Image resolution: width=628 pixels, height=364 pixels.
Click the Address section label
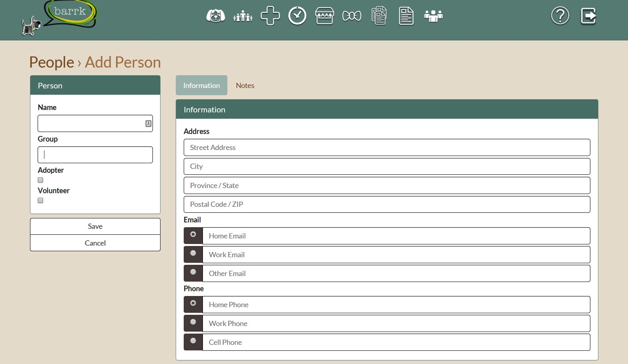point(197,131)
